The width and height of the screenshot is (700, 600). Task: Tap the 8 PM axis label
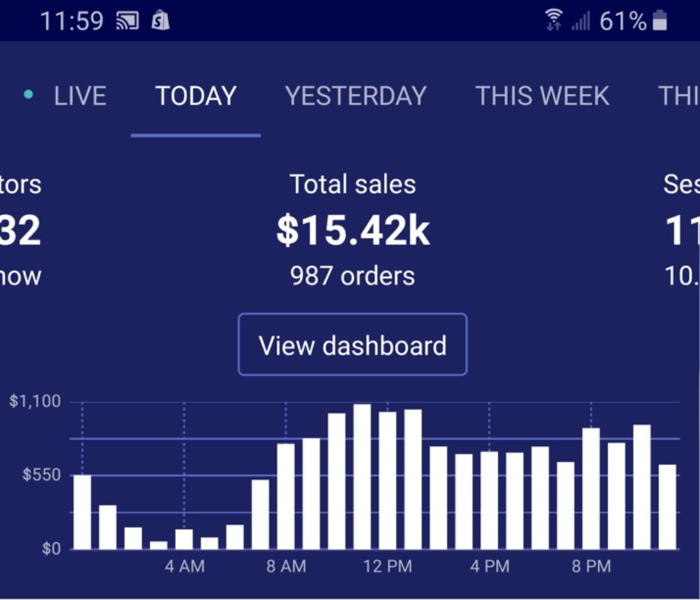point(591,567)
